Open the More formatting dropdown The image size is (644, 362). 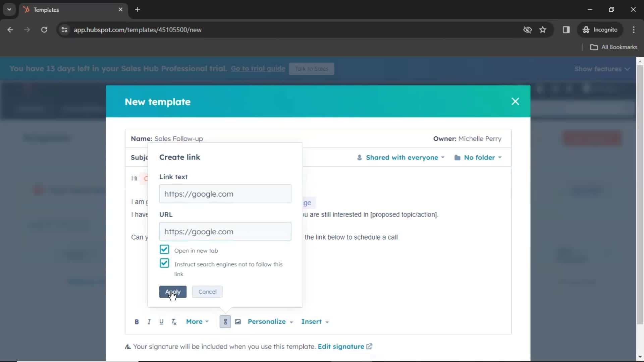coord(197,322)
